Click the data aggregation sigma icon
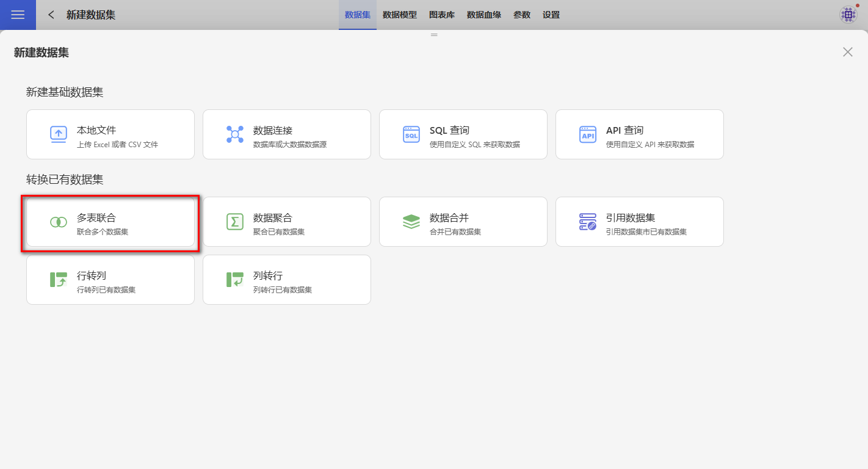Viewport: 868px width, 469px height. [x=235, y=222]
